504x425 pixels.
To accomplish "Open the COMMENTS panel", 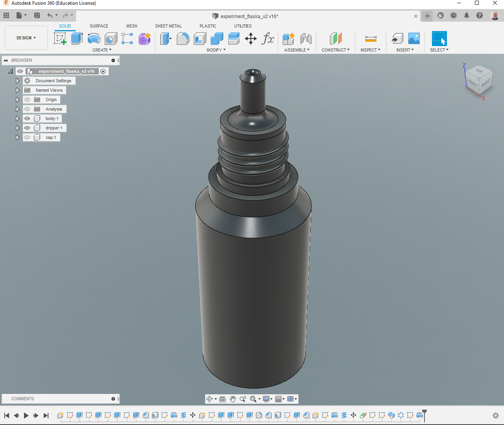I will (22, 399).
